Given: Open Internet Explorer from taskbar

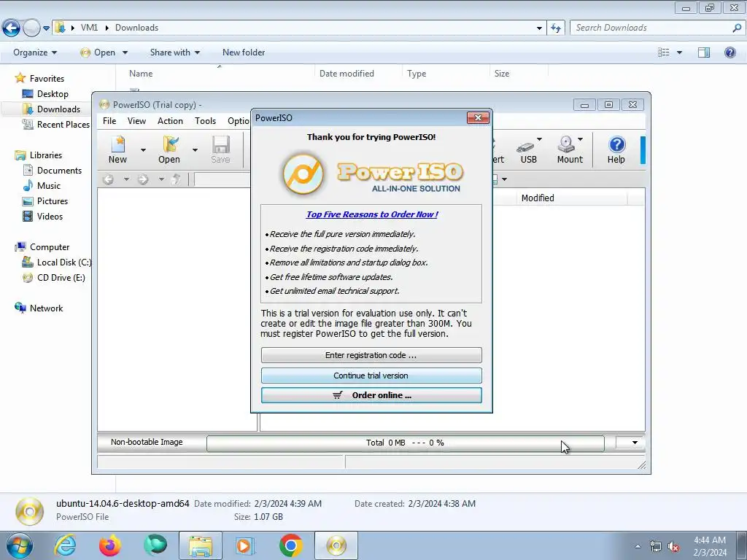Looking at the screenshot, I should tap(65, 545).
